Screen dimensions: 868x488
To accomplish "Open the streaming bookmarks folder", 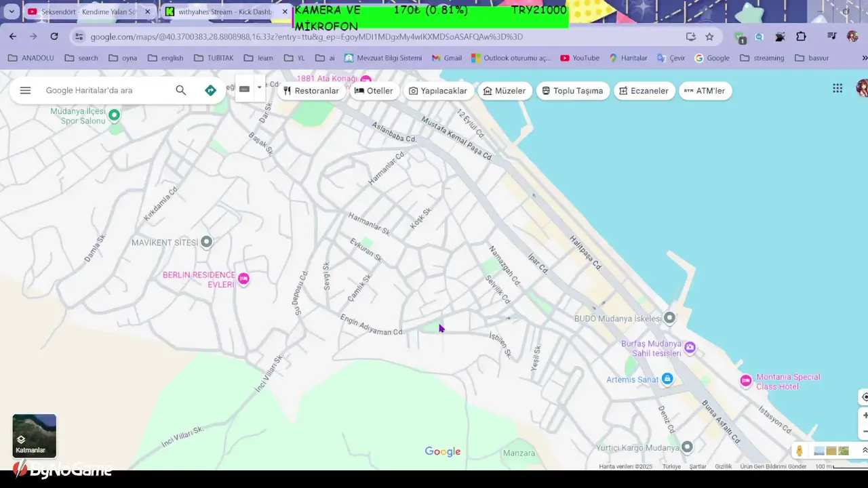I will (x=762, y=58).
